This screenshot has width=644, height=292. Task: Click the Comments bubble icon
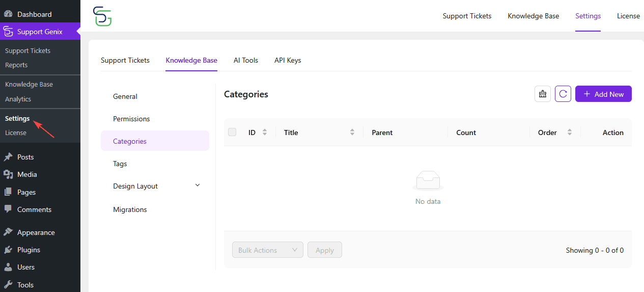pos(8,209)
